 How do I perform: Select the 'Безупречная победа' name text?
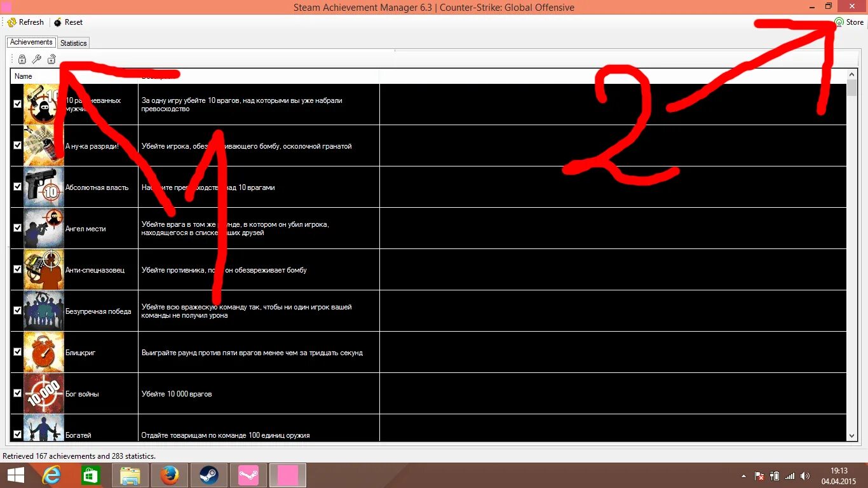tap(98, 311)
